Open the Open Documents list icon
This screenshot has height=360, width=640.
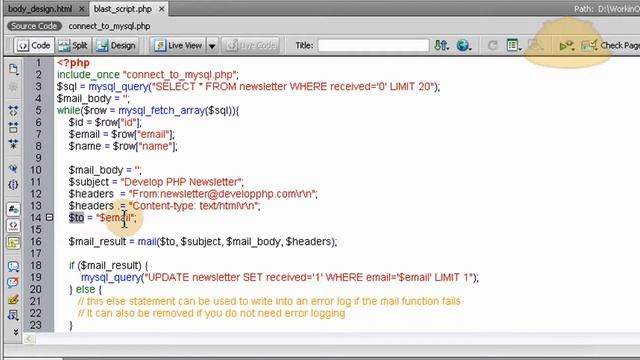point(13,69)
